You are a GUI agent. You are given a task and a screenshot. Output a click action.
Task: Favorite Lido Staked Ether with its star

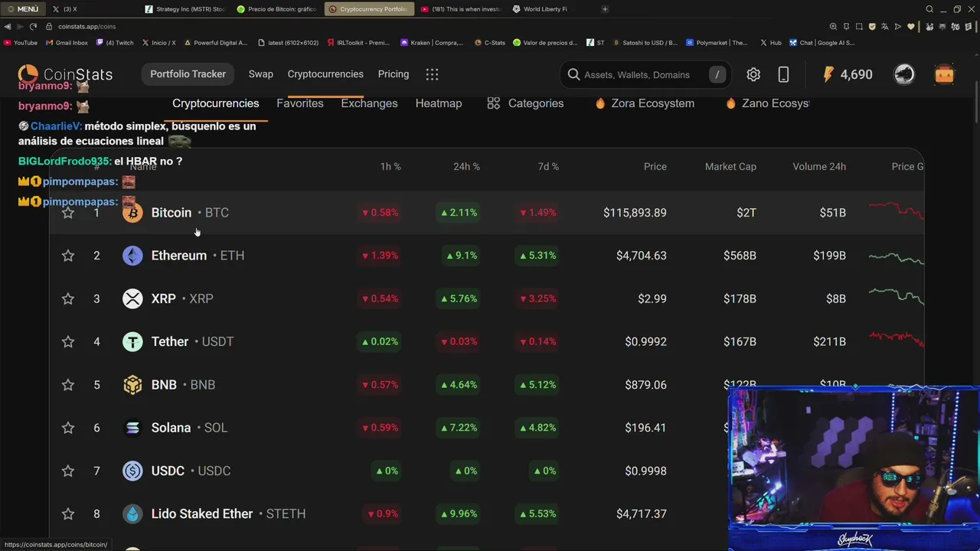[68, 514]
